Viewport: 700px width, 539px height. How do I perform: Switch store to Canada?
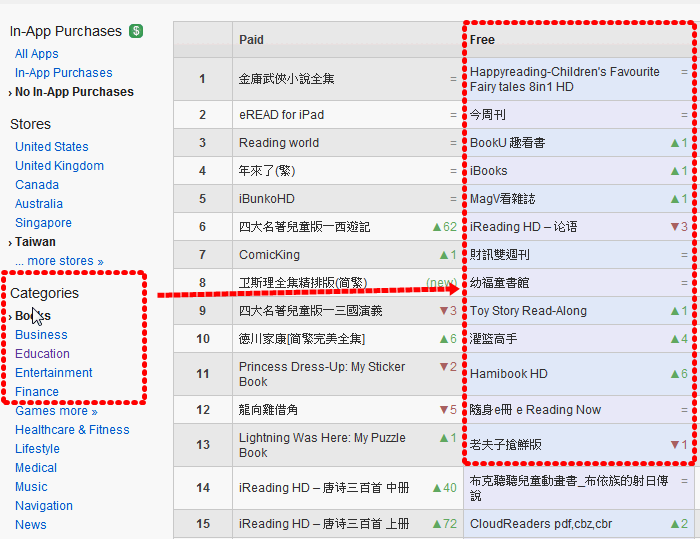[x=37, y=185]
